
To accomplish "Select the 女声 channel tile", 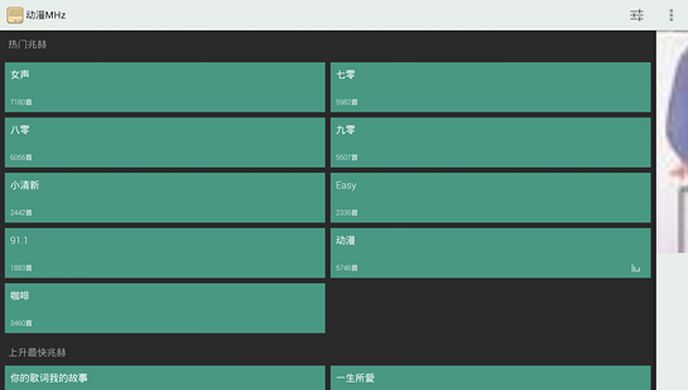I will click(165, 87).
